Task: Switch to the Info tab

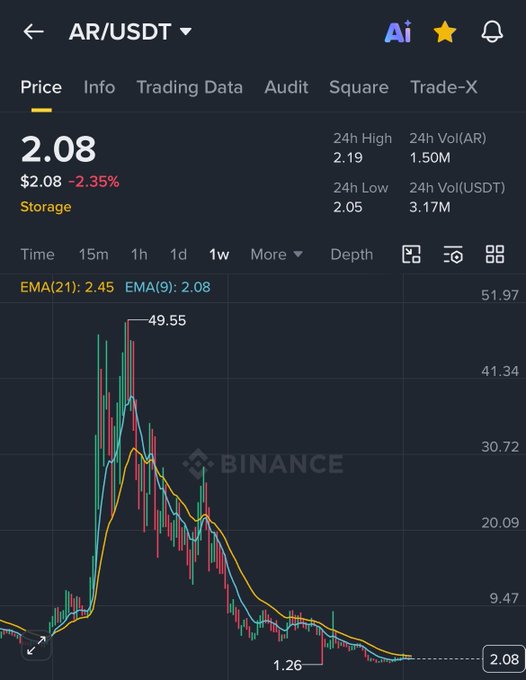Action: 99,87
